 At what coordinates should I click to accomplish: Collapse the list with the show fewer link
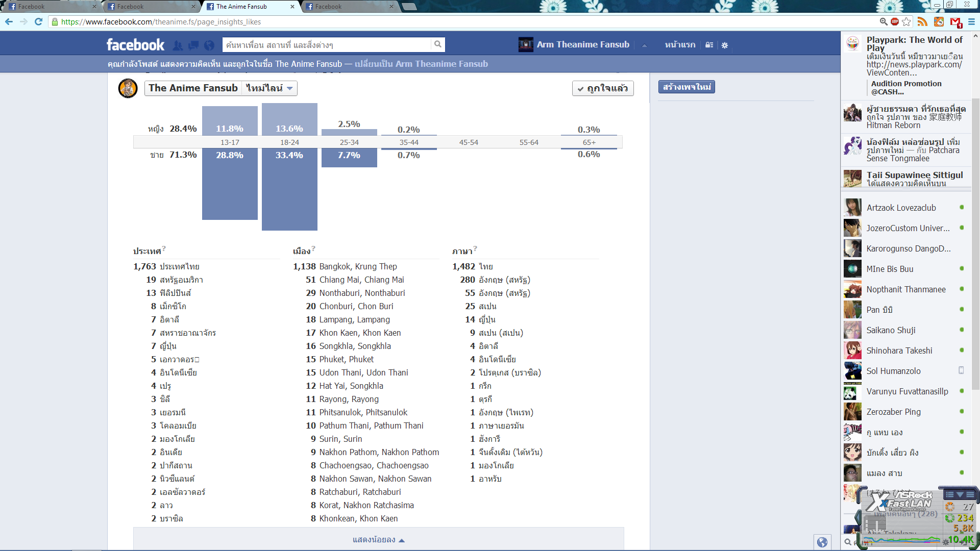tap(378, 540)
